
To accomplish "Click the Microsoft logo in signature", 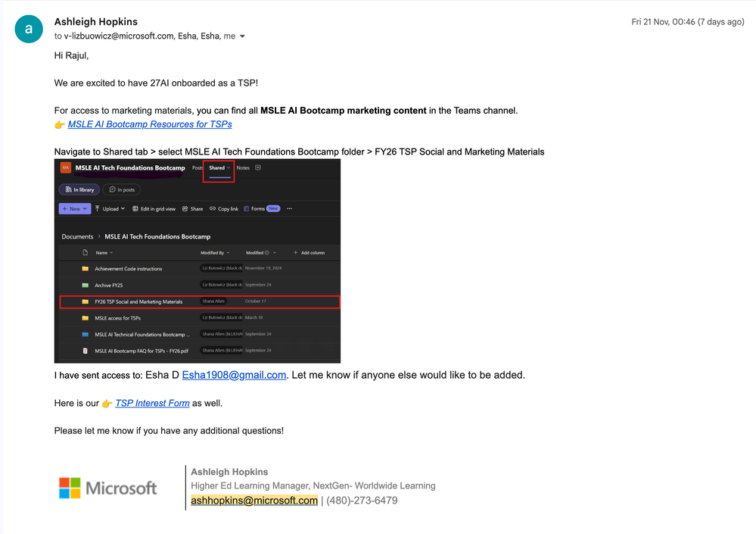I will click(108, 488).
